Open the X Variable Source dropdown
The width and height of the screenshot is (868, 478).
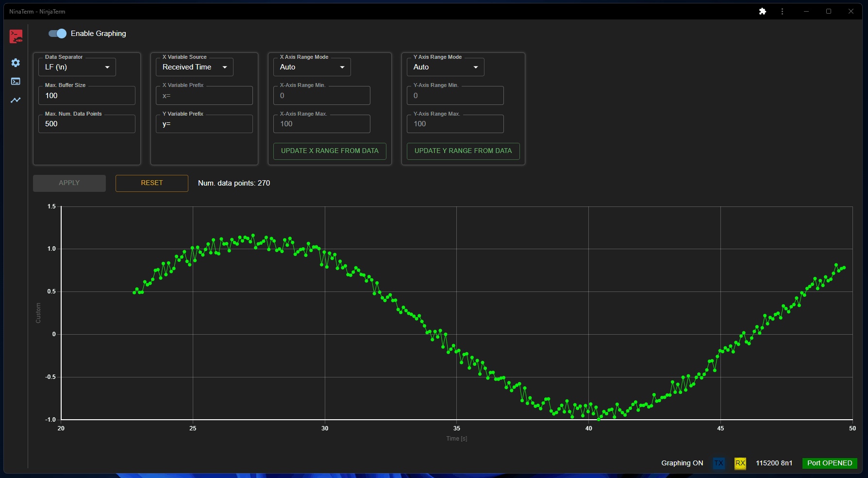point(195,67)
